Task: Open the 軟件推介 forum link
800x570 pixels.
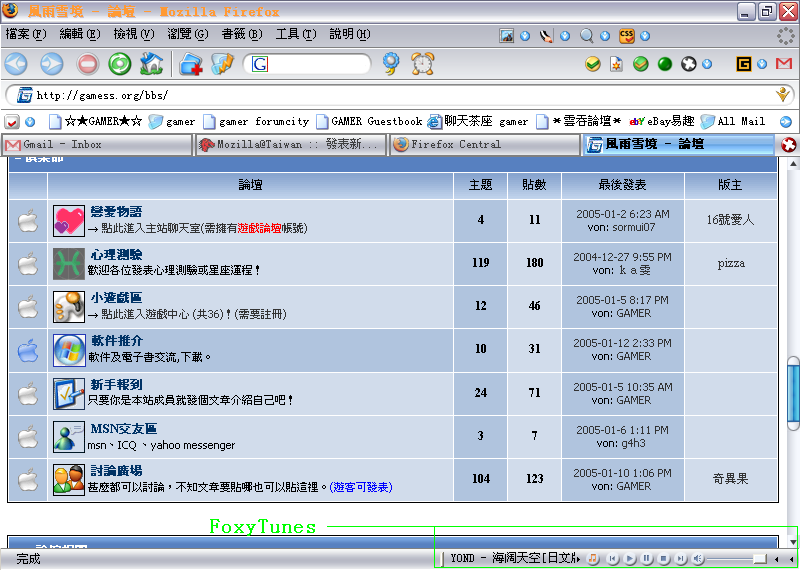Action: tap(117, 341)
